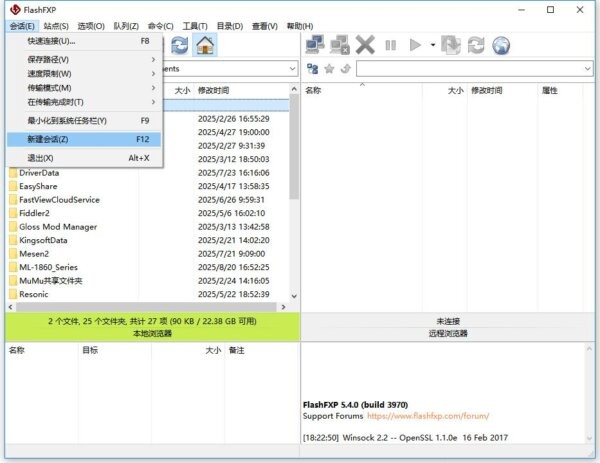Click the local refresh icon
600x463 pixels.
(x=179, y=45)
